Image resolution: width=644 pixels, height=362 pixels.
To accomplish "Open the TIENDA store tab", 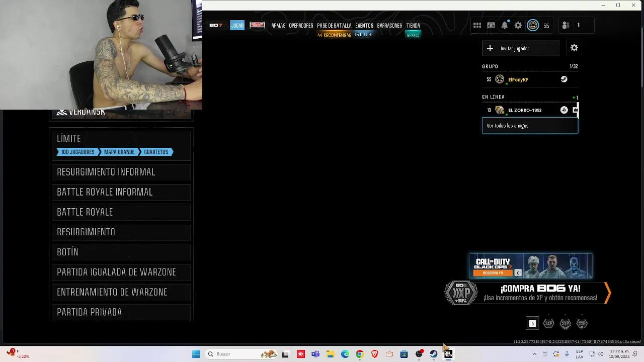I will [x=413, y=26].
